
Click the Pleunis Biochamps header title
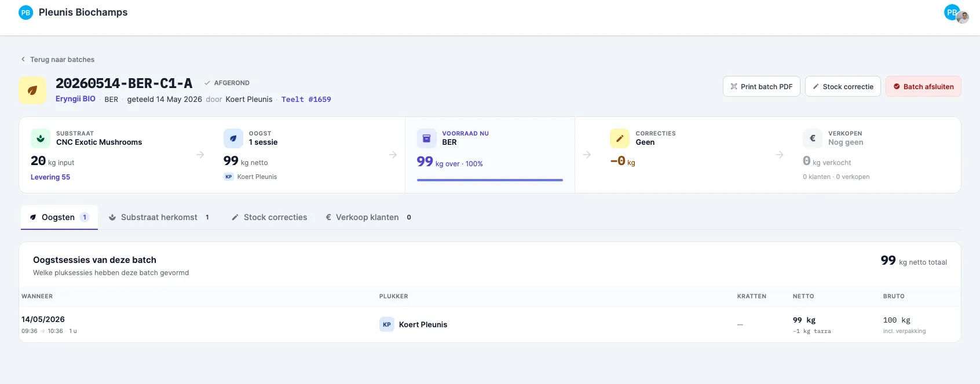(83, 12)
